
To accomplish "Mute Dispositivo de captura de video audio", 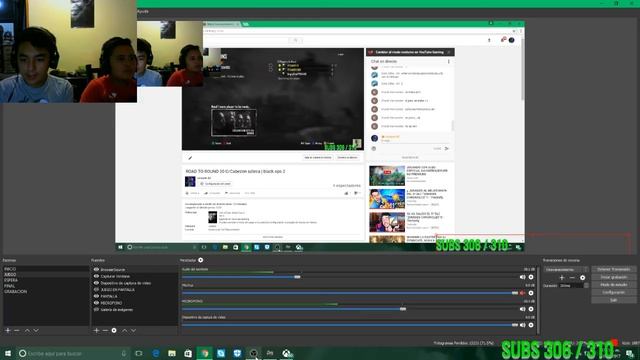I will pos(522,325).
